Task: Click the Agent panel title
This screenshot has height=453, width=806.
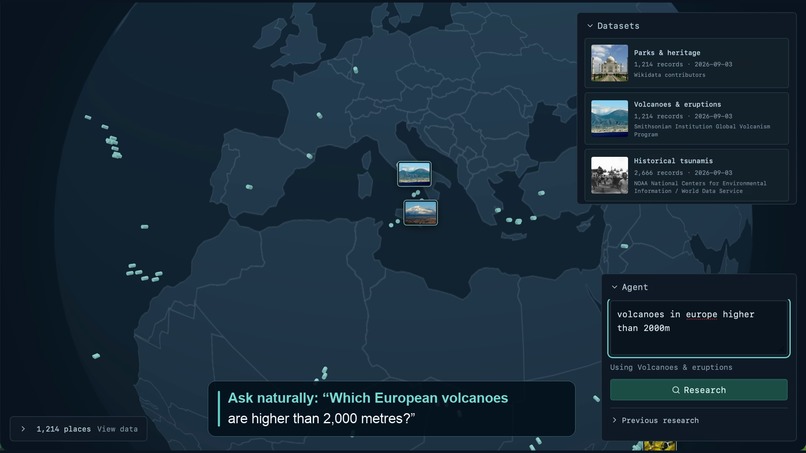Action: pos(635,287)
